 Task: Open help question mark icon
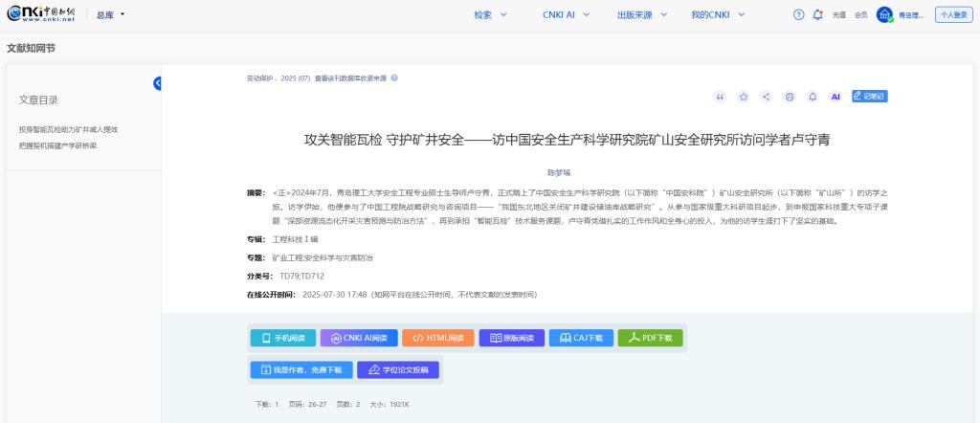799,14
